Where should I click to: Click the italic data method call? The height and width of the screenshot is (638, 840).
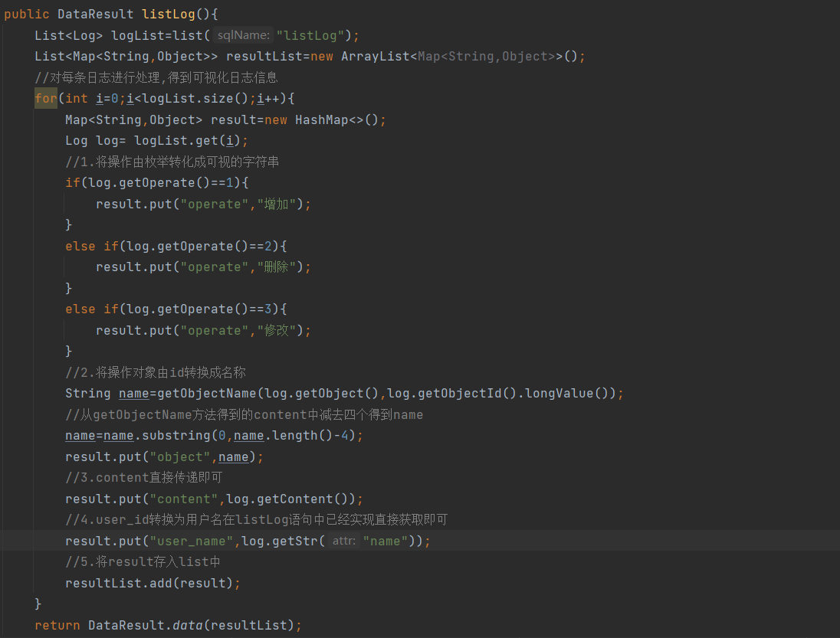pyautogui.click(x=188, y=625)
